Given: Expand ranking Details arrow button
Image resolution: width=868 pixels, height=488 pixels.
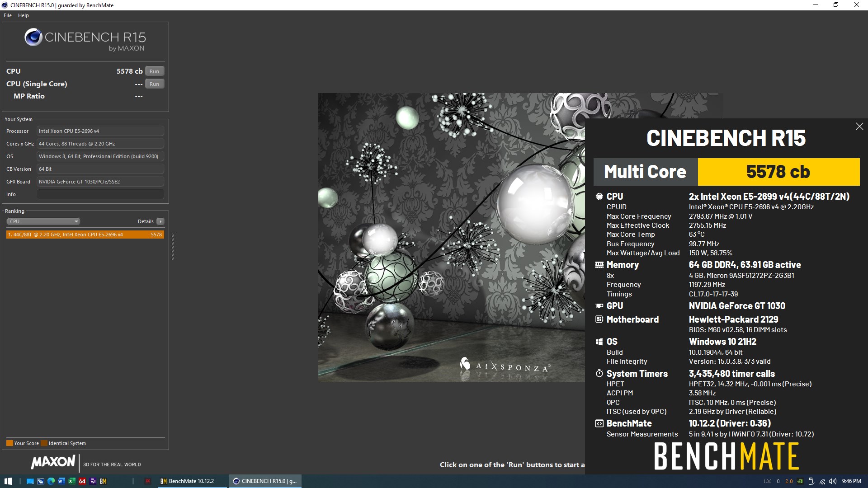Looking at the screenshot, I should click(x=160, y=221).
